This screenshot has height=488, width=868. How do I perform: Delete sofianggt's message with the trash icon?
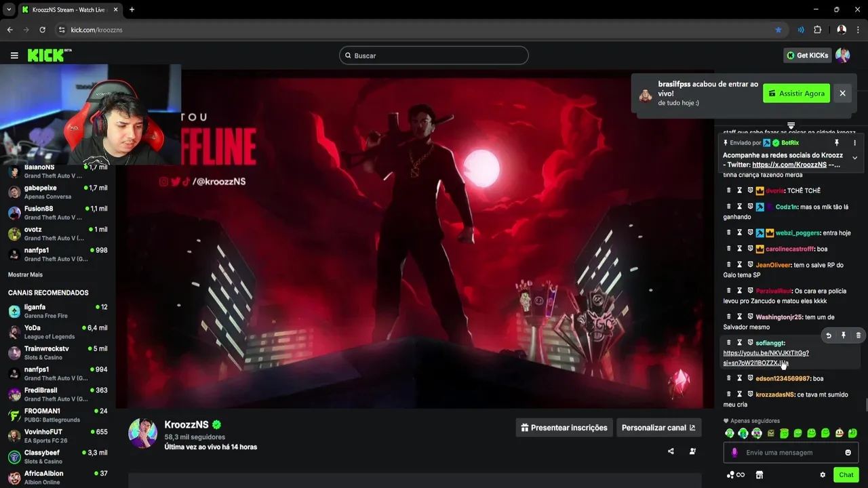pyautogui.click(x=859, y=335)
